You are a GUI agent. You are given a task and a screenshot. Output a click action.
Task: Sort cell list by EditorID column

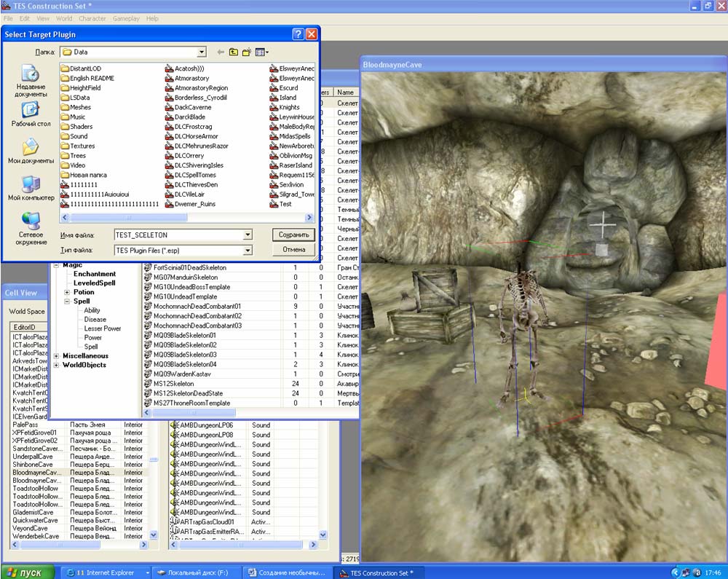(x=29, y=327)
